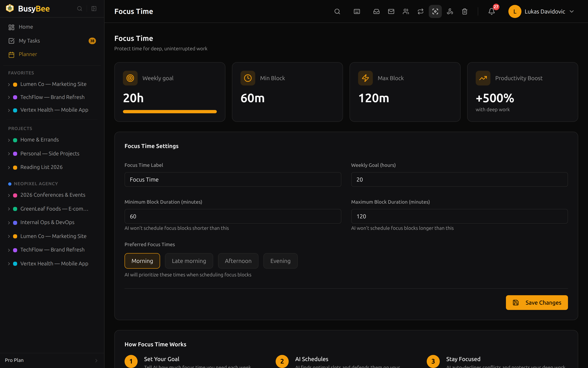Screen dimensions: 588x368
Task: Enable Late morning focus time
Action: [x=189, y=261]
